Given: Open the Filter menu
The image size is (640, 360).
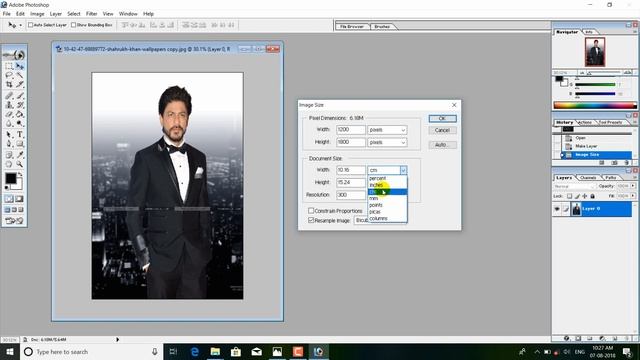Looking at the screenshot, I should (x=91, y=13).
